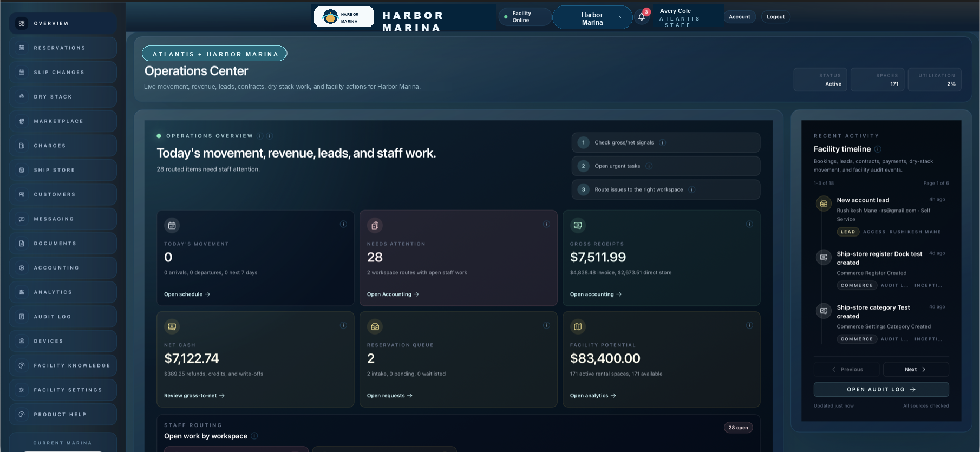Viewport: 980px width, 452px height.
Task: Expand the Harbor Marina facility dropdown
Action: tap(592, 18)
